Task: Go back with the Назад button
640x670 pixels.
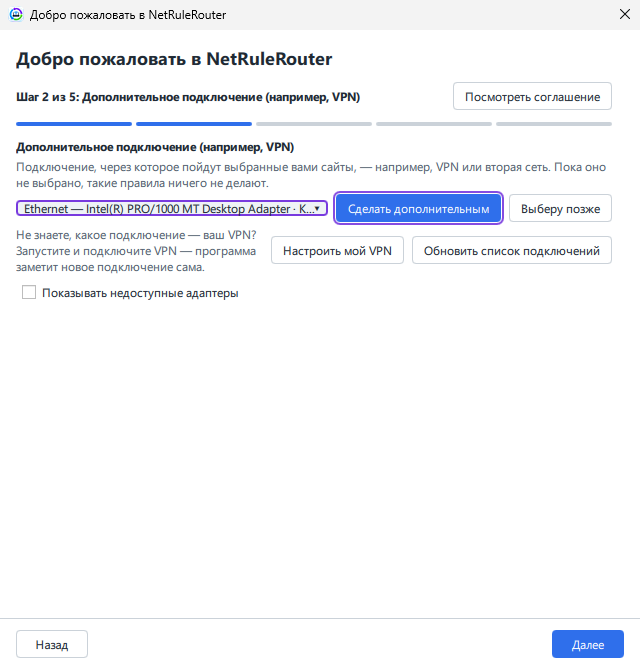Action: click(52, 644)
